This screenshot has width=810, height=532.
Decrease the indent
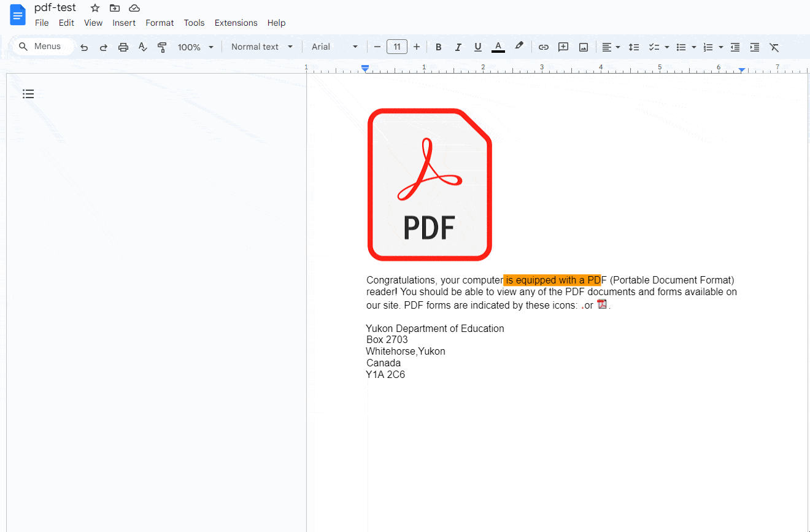735,47
